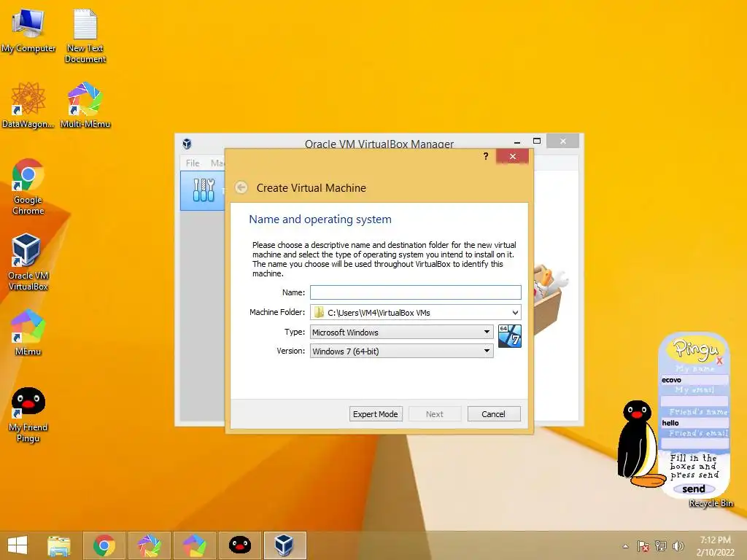Image resolution: width=747 pixels, height=560 pixels.
Task: Open My Friend Pingu desktop shortcut
Action: click(x=28, y=414)
